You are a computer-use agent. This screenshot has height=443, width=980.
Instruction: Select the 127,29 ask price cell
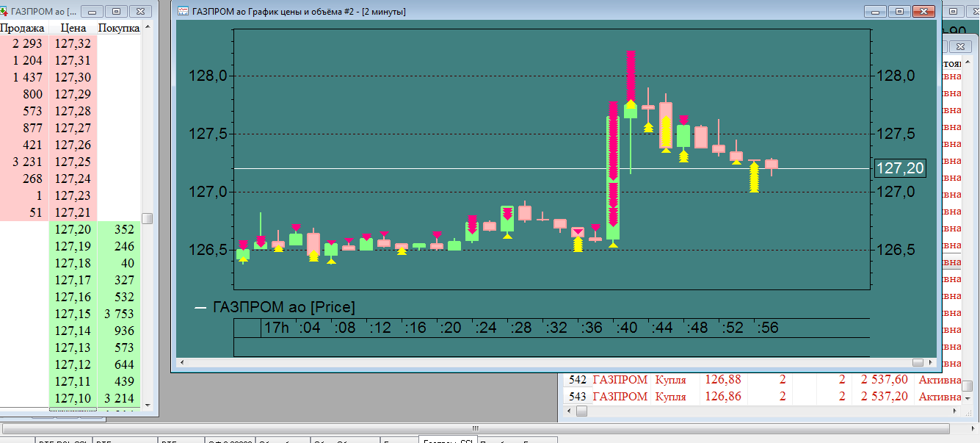tap(73, 94)
